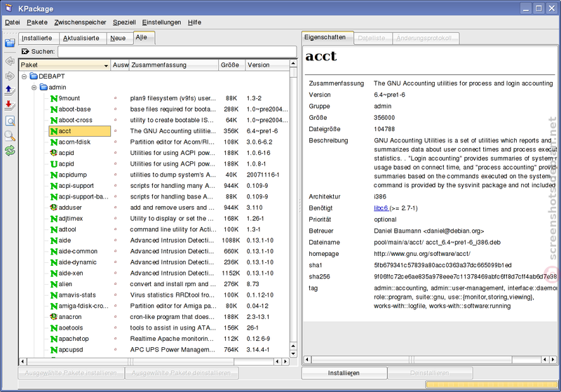This screenshot has width=561, height=392.
Task: Open the Speziell menu
Action: point(124,22)
